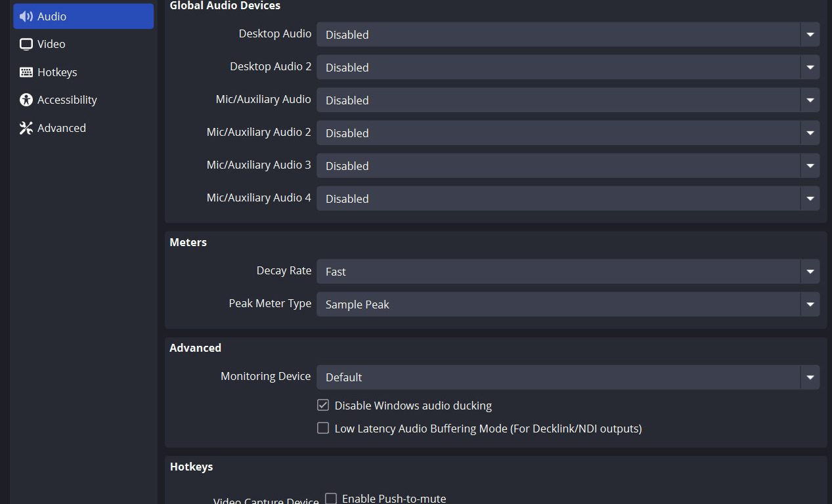The width and height of the screenshot is (832, 504).
Task: Open the Desktop Audio dropdown
Action: pos(567,35)
